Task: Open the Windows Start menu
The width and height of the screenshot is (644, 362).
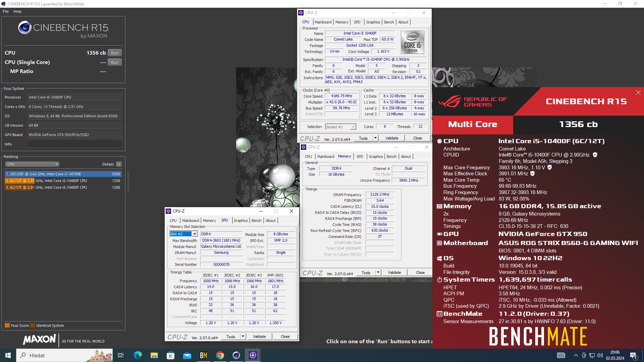Action: click(8, 355)
